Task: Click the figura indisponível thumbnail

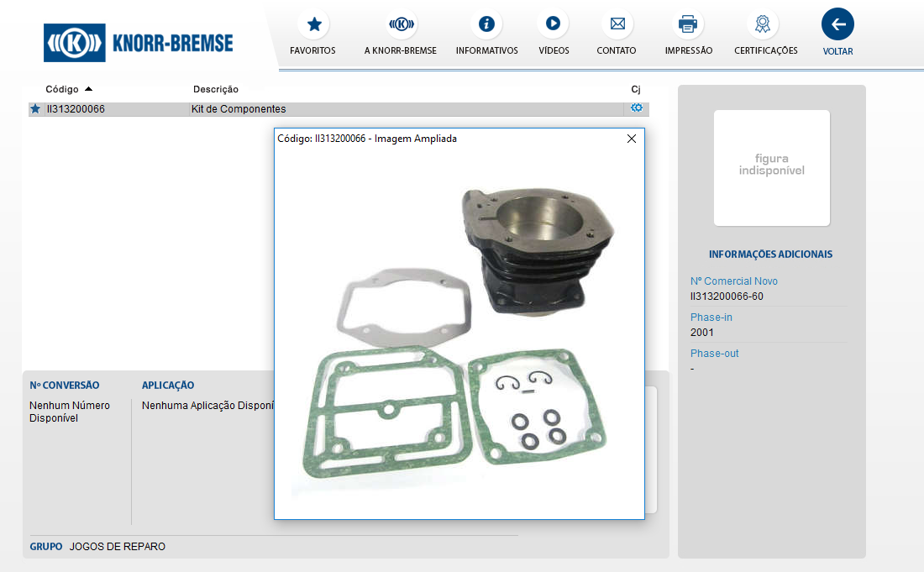Action: pos(771,167)
